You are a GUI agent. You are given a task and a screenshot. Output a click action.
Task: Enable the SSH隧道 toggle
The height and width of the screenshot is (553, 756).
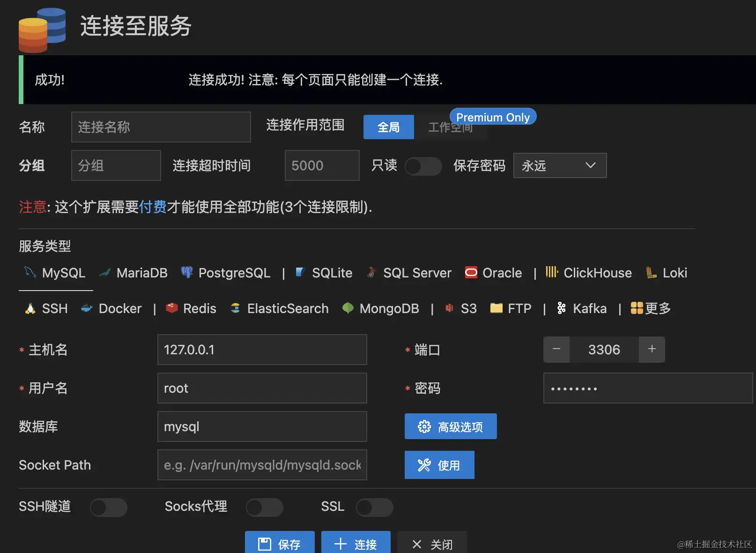(x=108, y=507)
